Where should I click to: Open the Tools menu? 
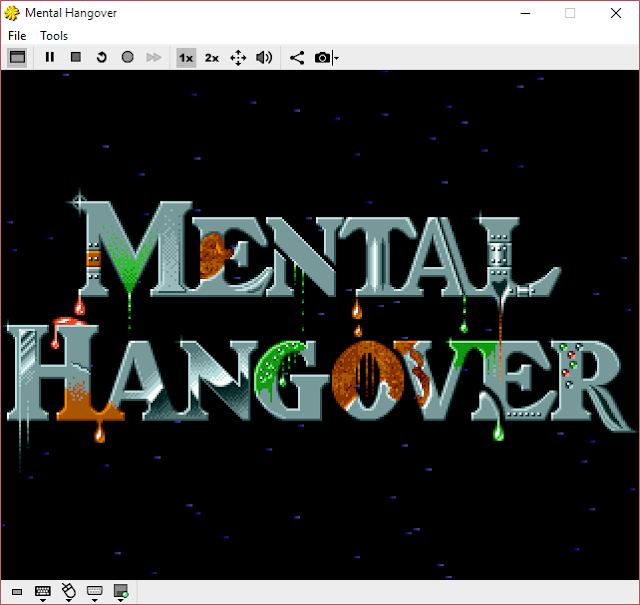54,36
